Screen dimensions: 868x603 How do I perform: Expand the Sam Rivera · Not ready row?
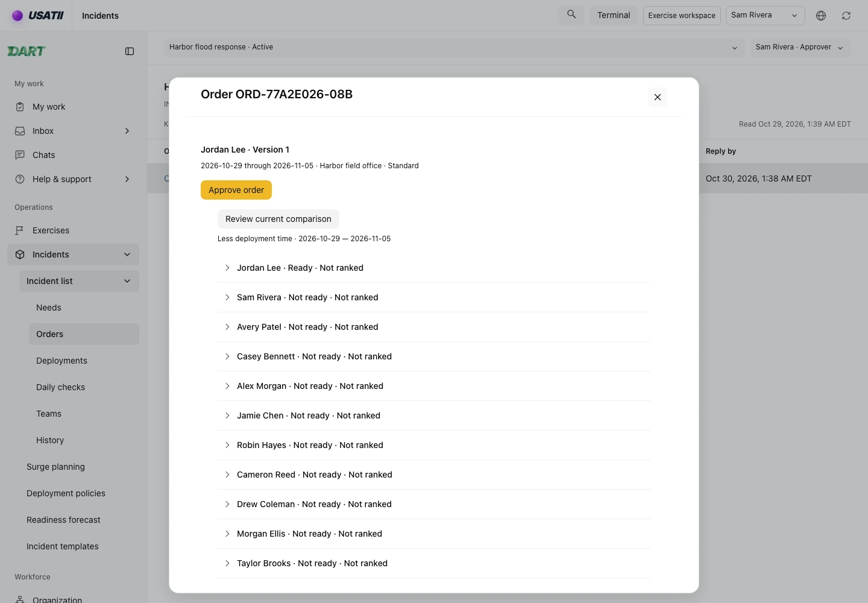434,297
